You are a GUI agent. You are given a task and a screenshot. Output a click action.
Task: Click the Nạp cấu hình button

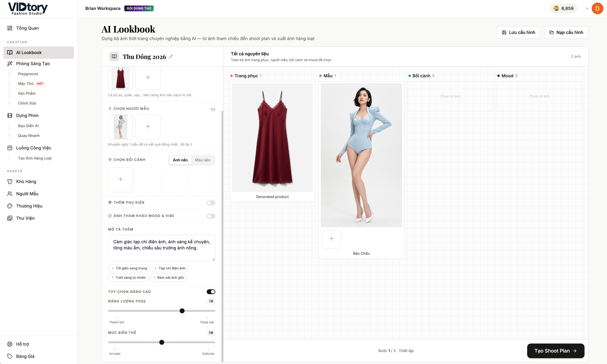[x=566, y=32]
